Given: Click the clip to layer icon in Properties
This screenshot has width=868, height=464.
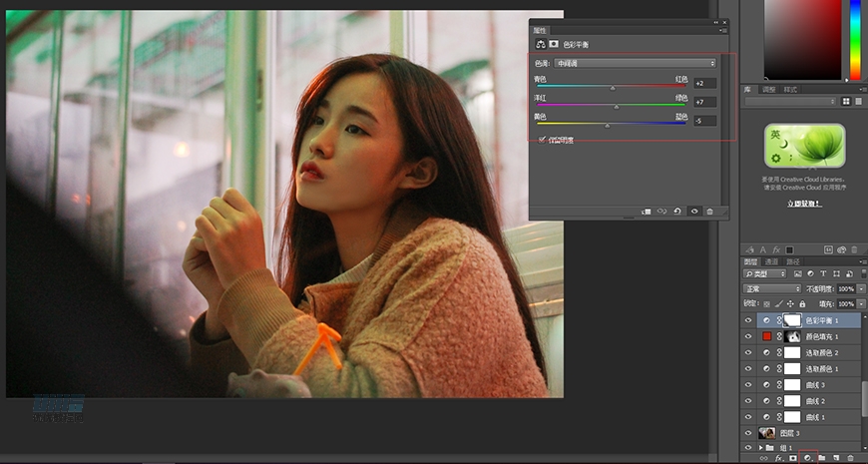Looking at the screenshot, I should pos(647,212).
